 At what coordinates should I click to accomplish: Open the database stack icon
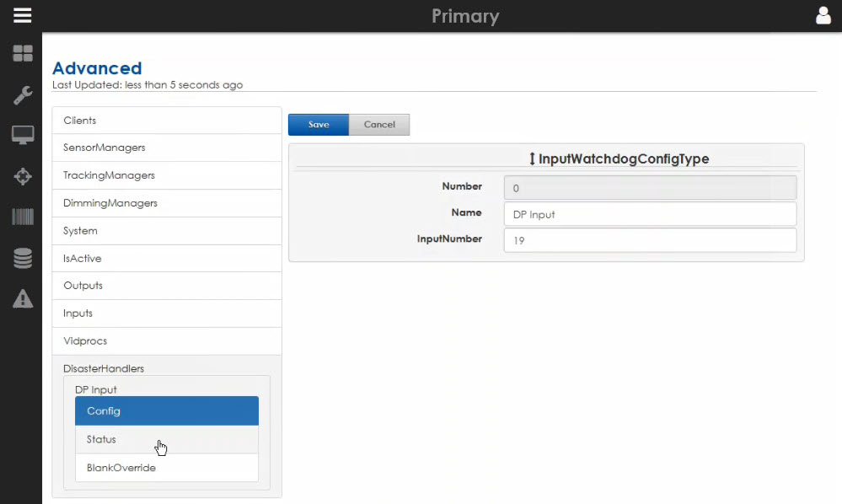23,259
